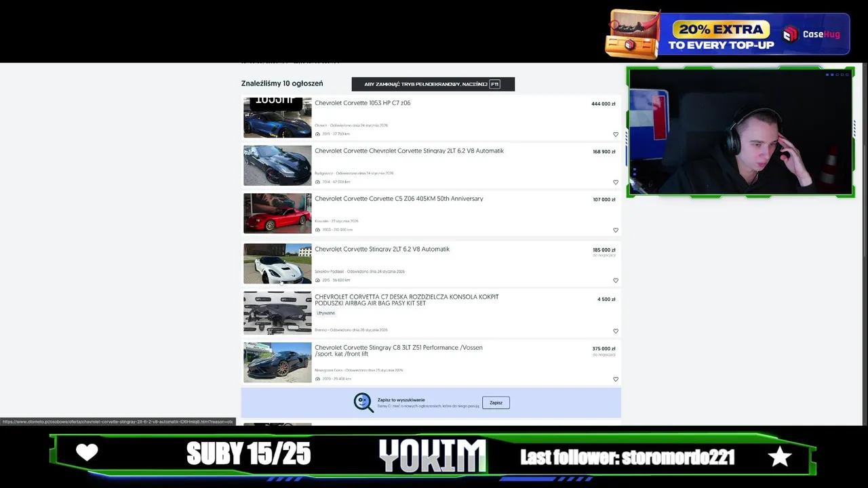Click mileage icon beside 2014 - 67 000 km

(317, 182)
